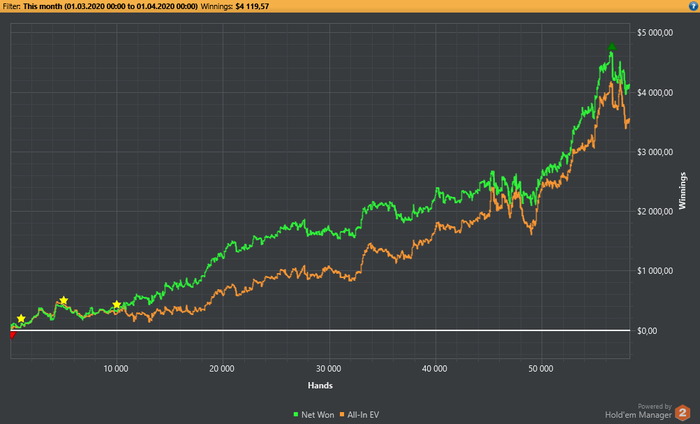Click the $3 000,00 axis value

coord(655,152)
